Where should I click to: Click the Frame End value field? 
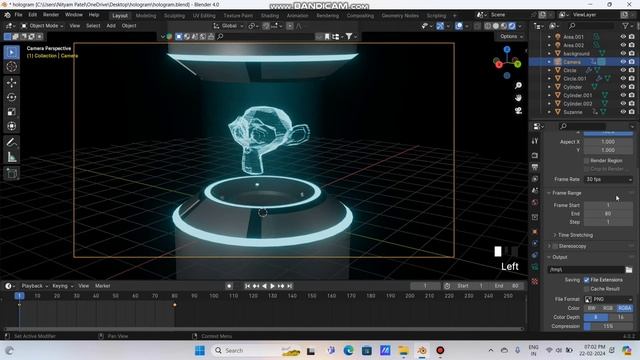pyautogui.click(x=608, y=213)
